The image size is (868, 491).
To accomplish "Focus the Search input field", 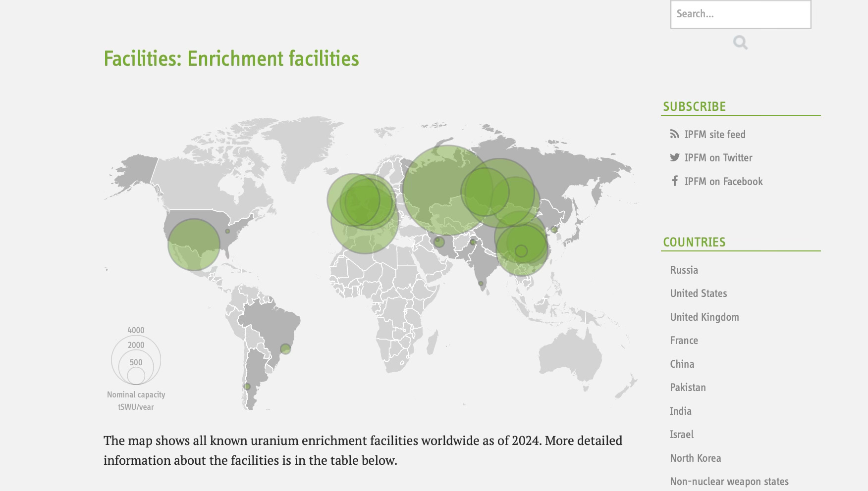I will 741,14.
